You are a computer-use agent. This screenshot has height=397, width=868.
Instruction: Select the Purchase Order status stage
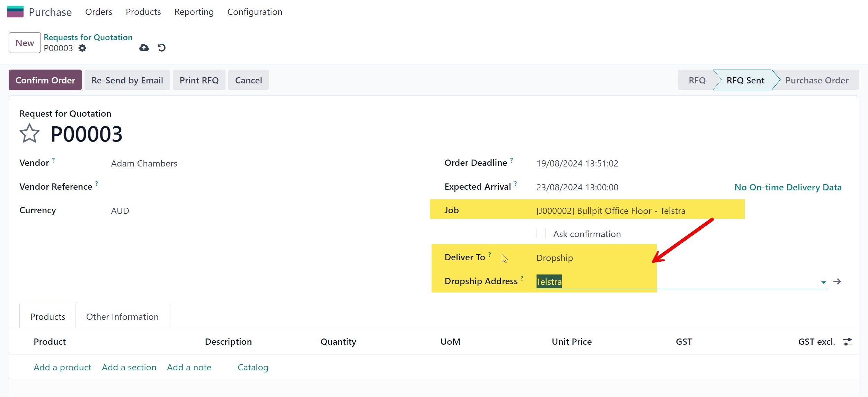coord(817,80)
